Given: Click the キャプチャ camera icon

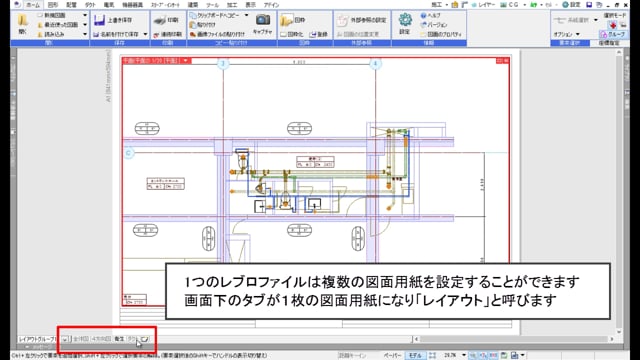Looking at the screenshot, I should click(263, 19).
